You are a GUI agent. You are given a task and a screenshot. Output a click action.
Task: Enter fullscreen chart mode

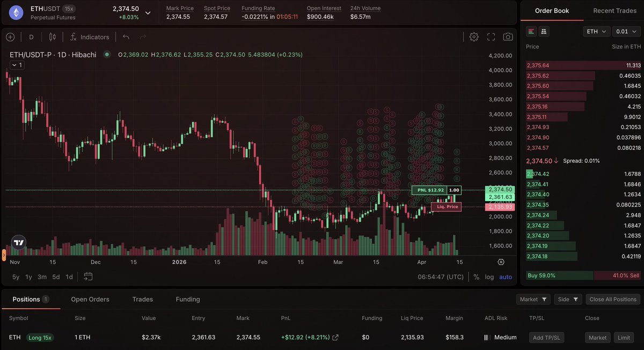pyautogui.click(x=491, y=37)
